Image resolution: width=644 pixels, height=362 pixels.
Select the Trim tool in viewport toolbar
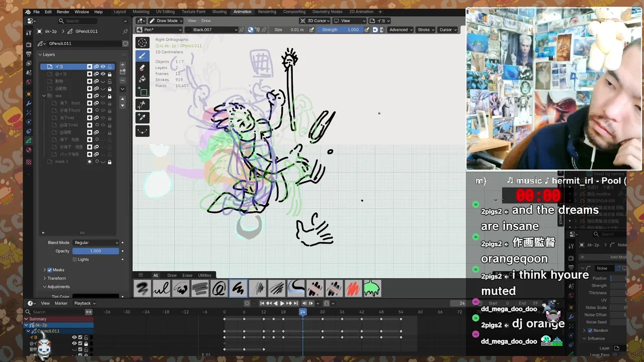point(142,105)
